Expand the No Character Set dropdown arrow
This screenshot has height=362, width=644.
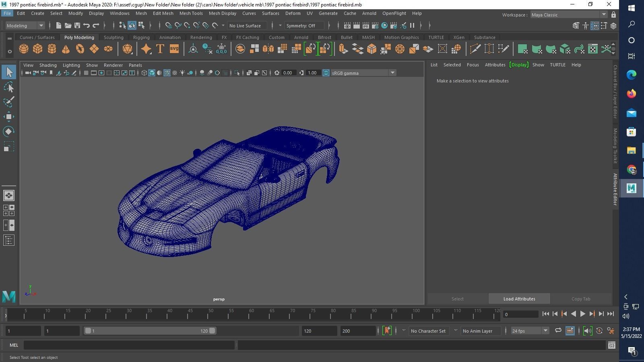[404, 331]
